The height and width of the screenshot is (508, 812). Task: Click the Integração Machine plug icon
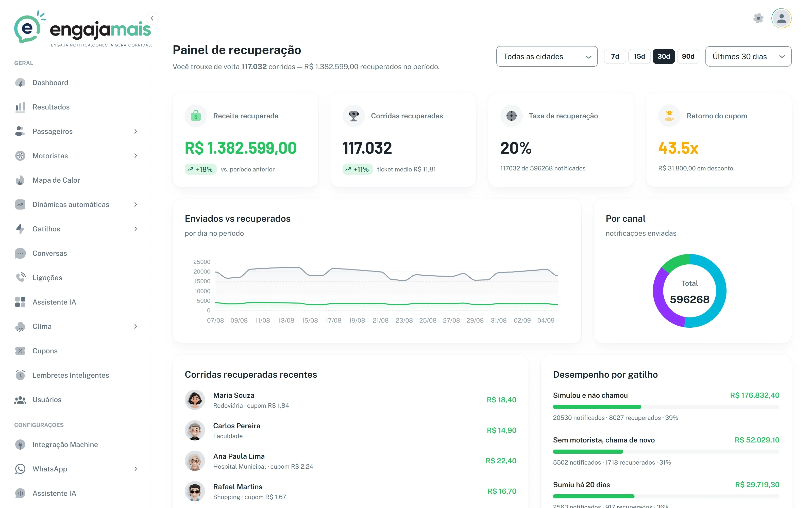click(20, 444)
